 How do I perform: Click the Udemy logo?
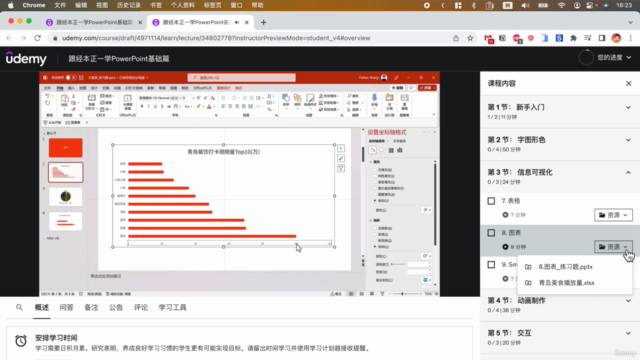pyautogui.click(x=26, y=58)
